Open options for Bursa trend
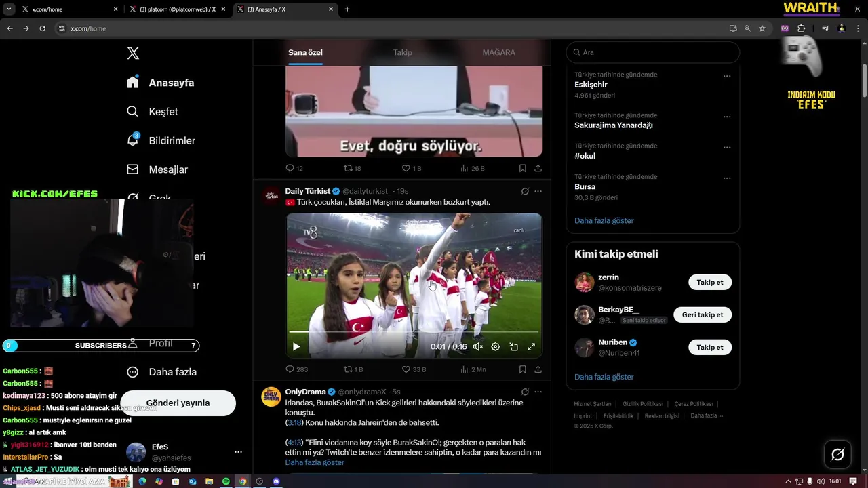This screenshot has width=868, height=488. (x=727, y=178)
